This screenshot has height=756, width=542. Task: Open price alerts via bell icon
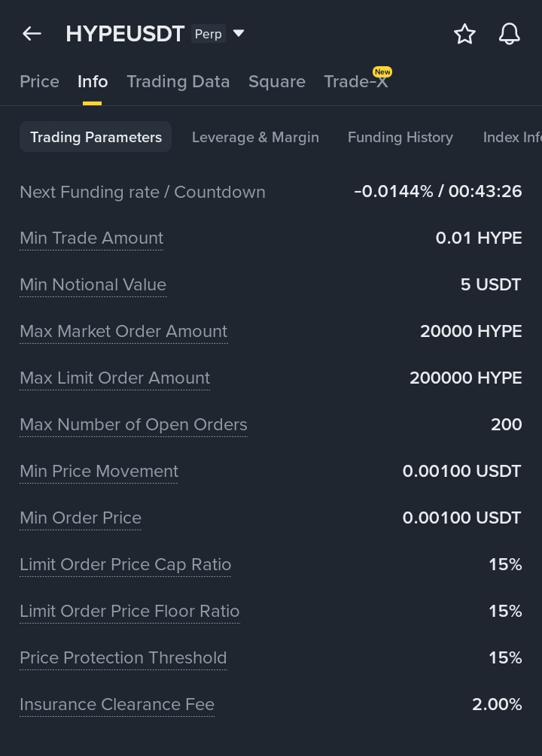coord(510,34)
